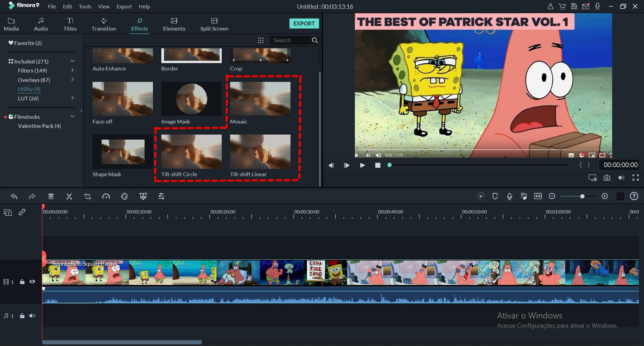
Task: Click the effects Search field
Action: click(x=290, y=41)
